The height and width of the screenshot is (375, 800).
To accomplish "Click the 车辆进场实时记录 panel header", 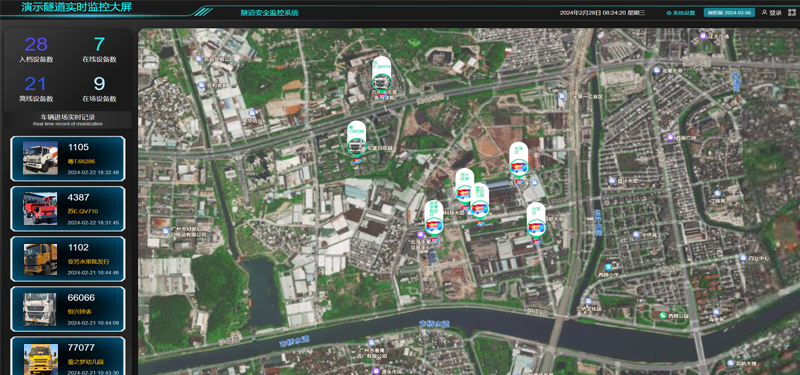I will click(x=68, y=119).
